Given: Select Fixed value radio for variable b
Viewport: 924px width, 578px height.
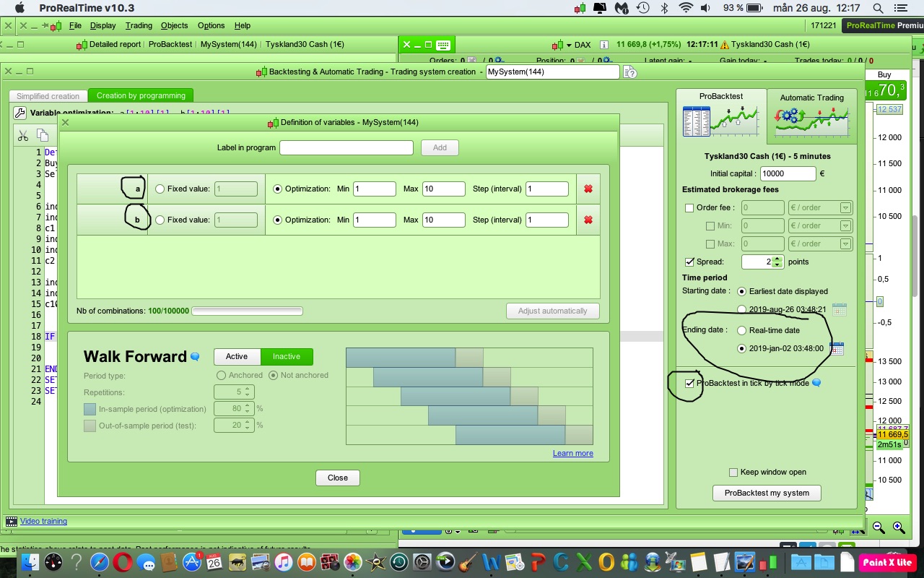Looking at the screenshot, I should 160,220.
